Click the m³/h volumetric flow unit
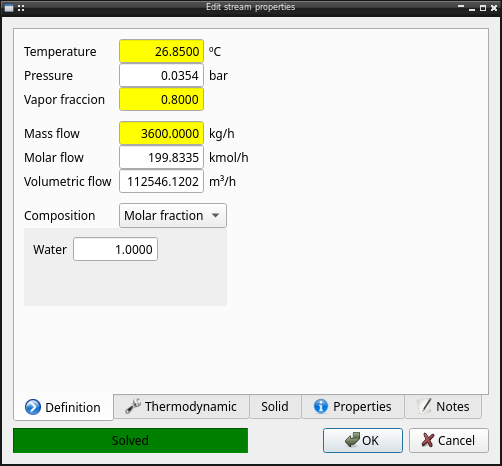This screenshot has height=466, width=502. 222,182
